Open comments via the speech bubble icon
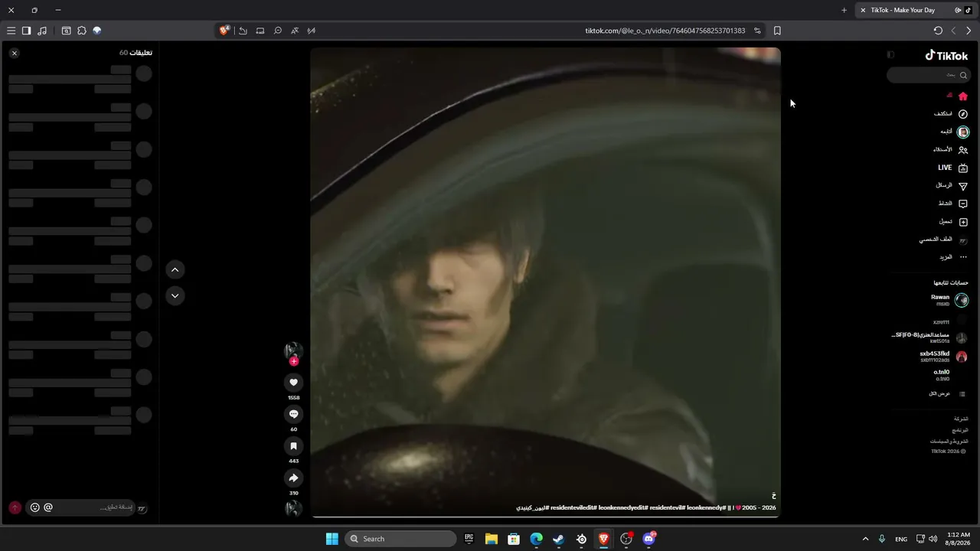The width and height of the screenshot is (980, 551). [x=293, y=414]
